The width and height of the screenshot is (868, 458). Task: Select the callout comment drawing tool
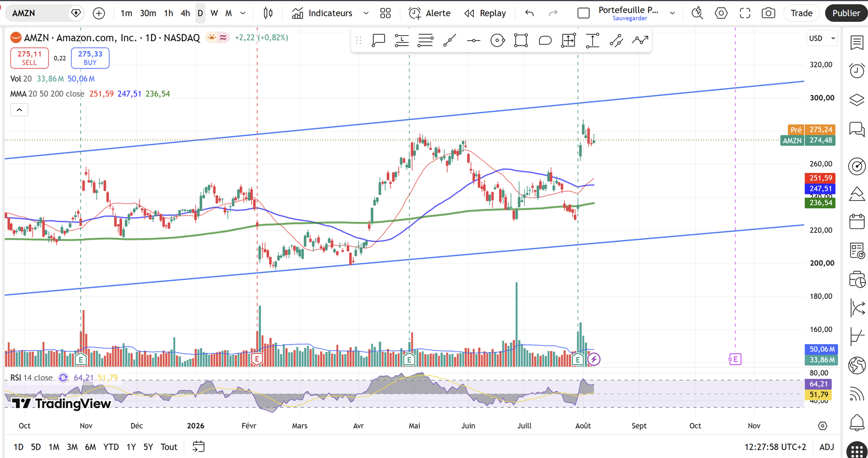[378, 40]
